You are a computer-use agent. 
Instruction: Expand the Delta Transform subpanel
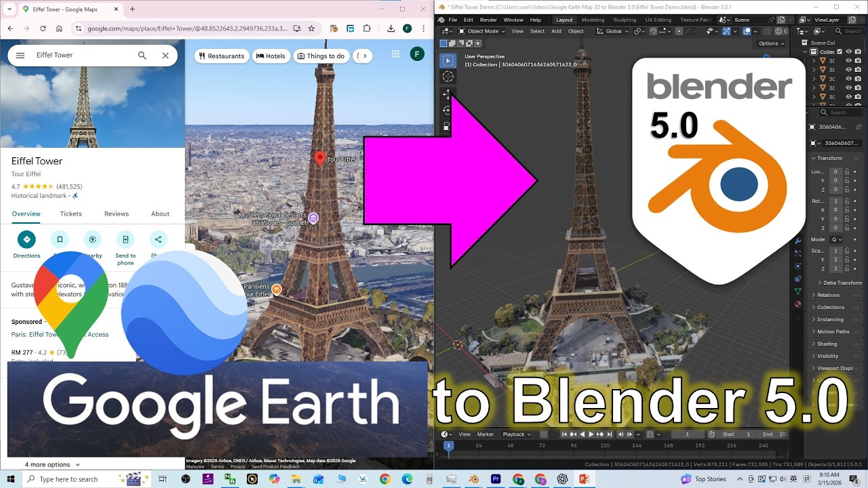(842, 283)
